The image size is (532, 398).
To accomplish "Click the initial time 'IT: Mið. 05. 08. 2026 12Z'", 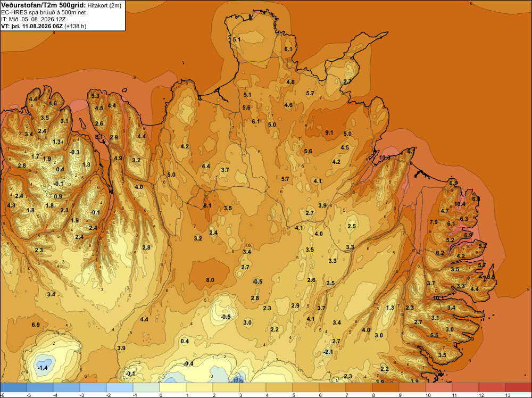I will [x=33, y=19].
